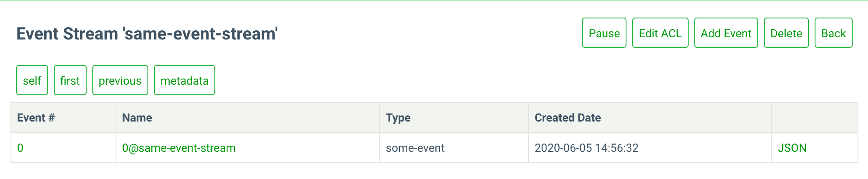Click the Event # column header

pyautogui.click(x=36, y=118)
